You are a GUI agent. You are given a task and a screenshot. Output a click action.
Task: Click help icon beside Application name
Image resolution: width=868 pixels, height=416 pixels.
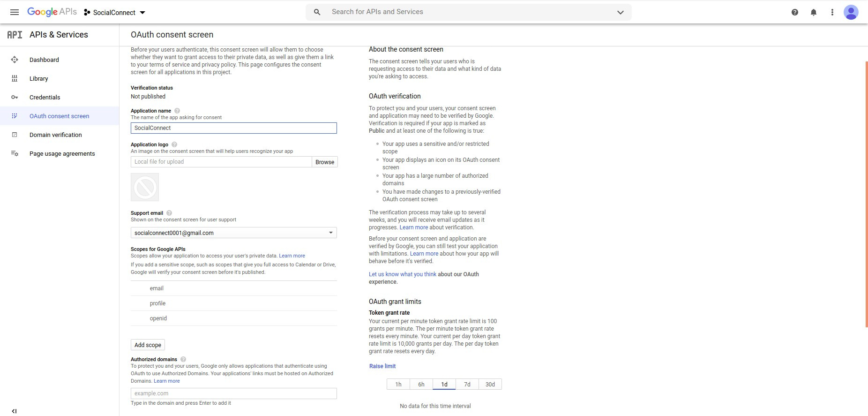(x=177, y=111)
